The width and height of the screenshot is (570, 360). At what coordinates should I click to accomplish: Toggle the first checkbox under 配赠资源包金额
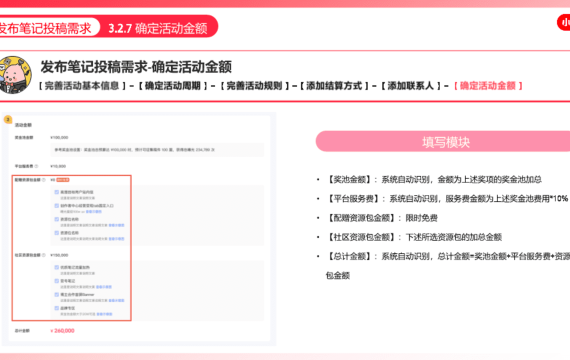click(x=57, y=192)
